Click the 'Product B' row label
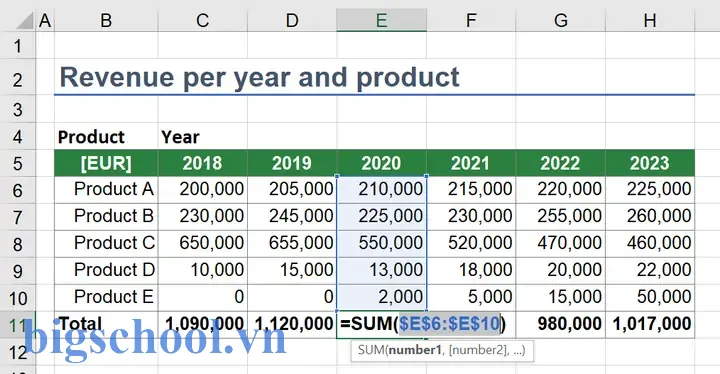The height and width of the screenshot is (374, 720). pos(106,216)
